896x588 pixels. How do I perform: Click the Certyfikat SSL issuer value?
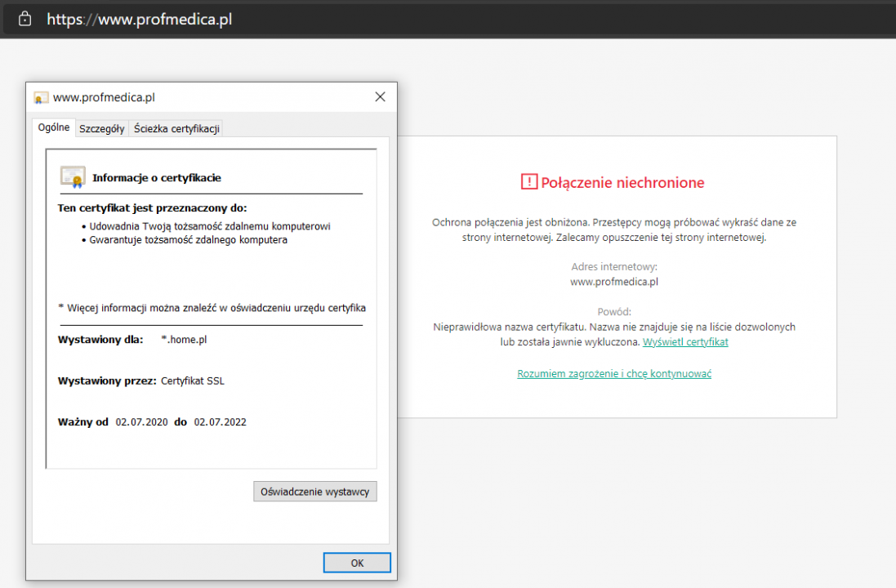[x=193, y=381]
